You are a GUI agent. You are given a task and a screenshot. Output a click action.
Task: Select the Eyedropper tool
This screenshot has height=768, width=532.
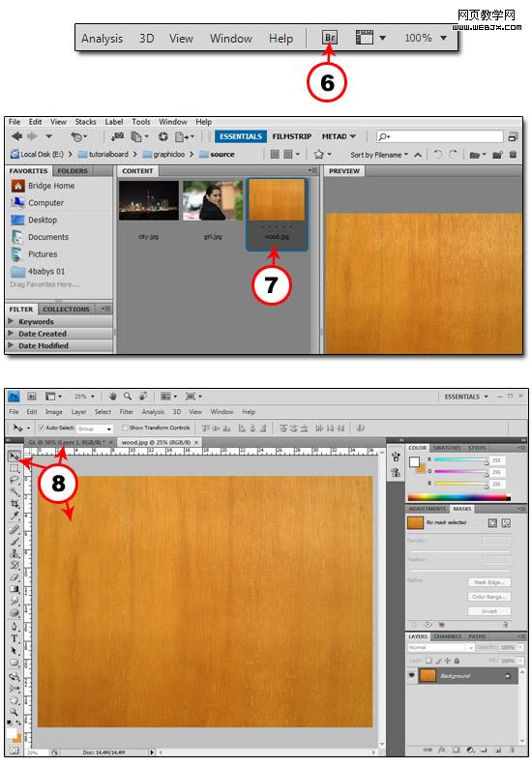15,516
